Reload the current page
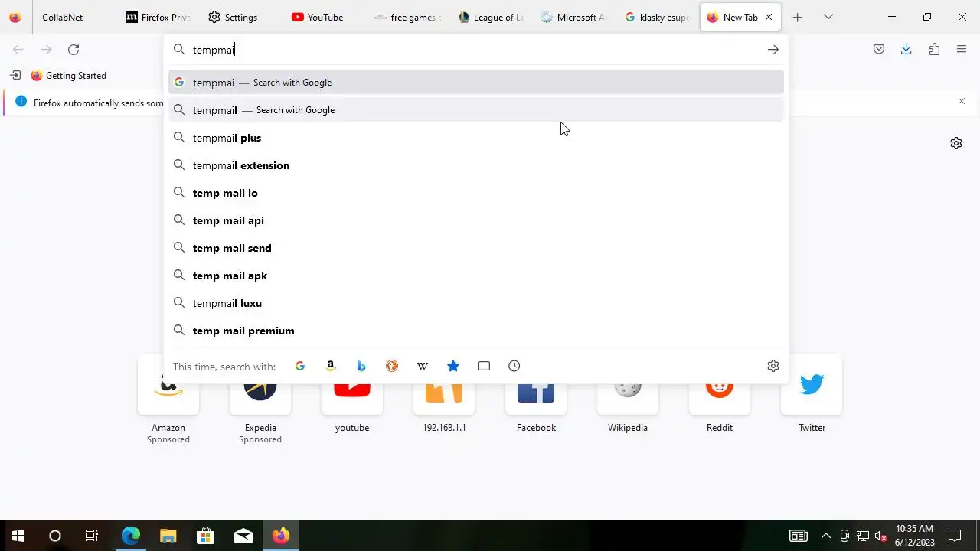This screenshot has height=551, width=980. pyautogui.click(x=73, y=50)
